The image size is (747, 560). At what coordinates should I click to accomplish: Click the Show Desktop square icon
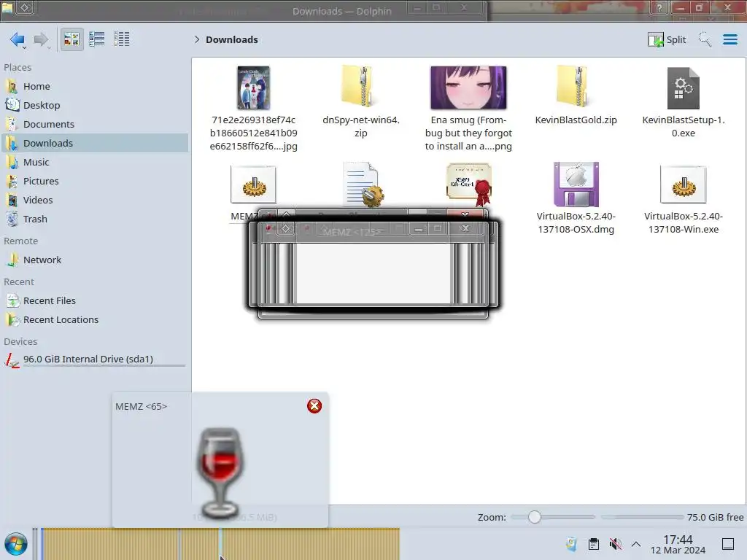[x=728, y=544]
